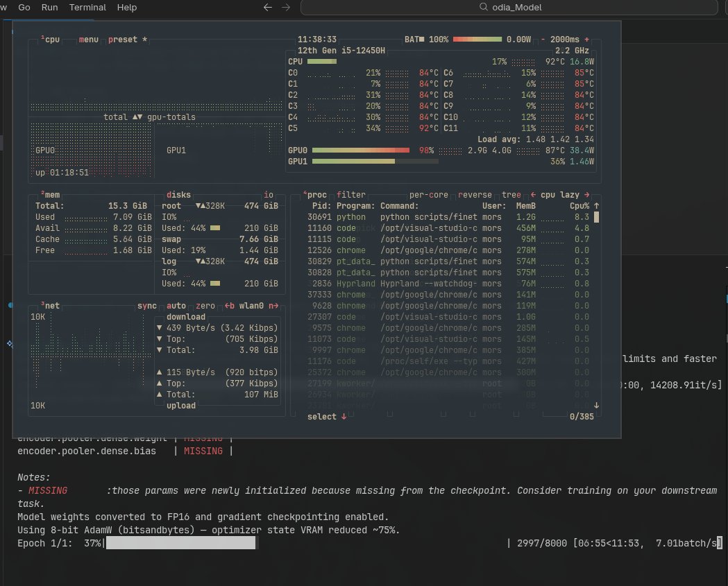Toggle the disks view
The height and width of the screenshot is (586, 728).
coord(179,195)
